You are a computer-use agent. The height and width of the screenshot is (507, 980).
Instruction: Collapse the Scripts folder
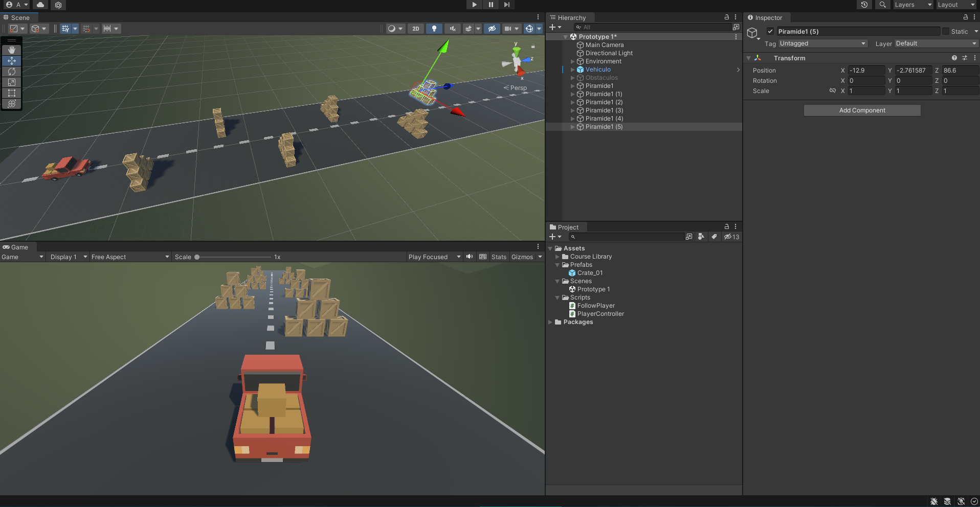tap(558, 297)
